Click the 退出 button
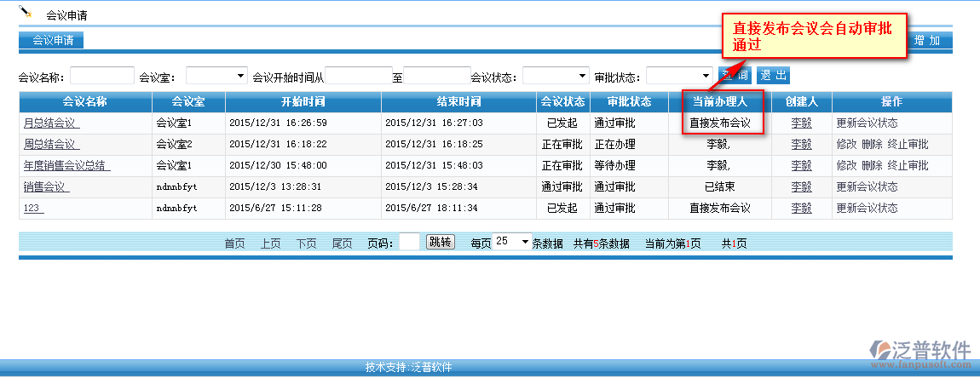The image size is (980, 378). (x=773, y=76)
